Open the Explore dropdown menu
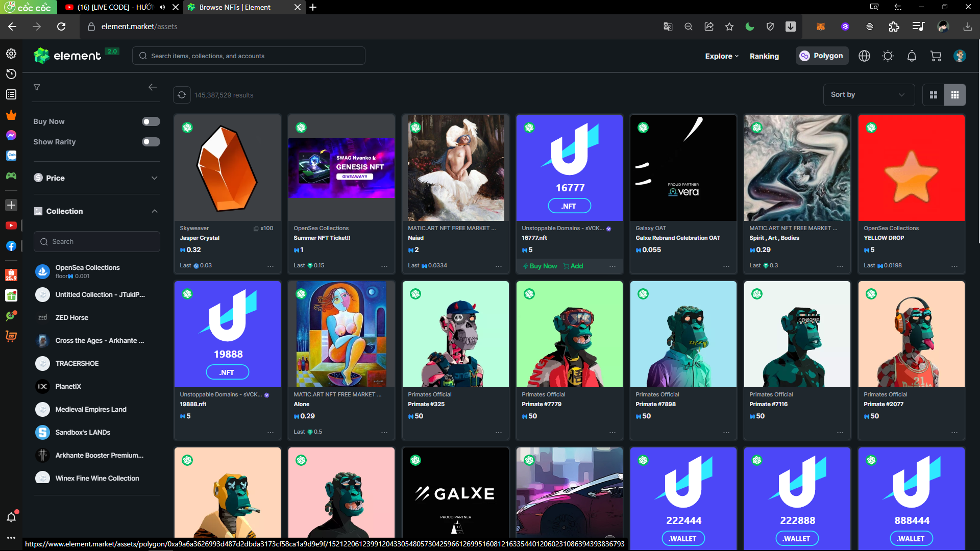The width and height of the screenshot is (980, 551). click(722, 56)
